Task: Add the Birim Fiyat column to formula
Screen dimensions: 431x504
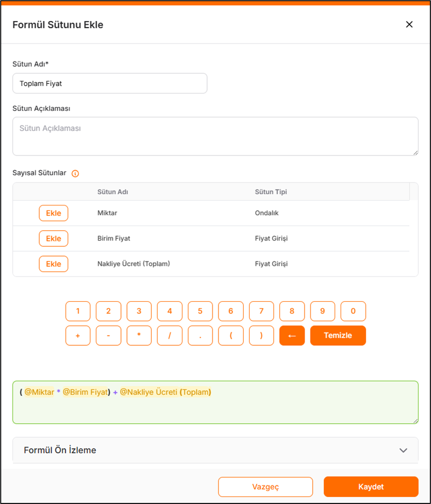Action: tap(54, 238)
